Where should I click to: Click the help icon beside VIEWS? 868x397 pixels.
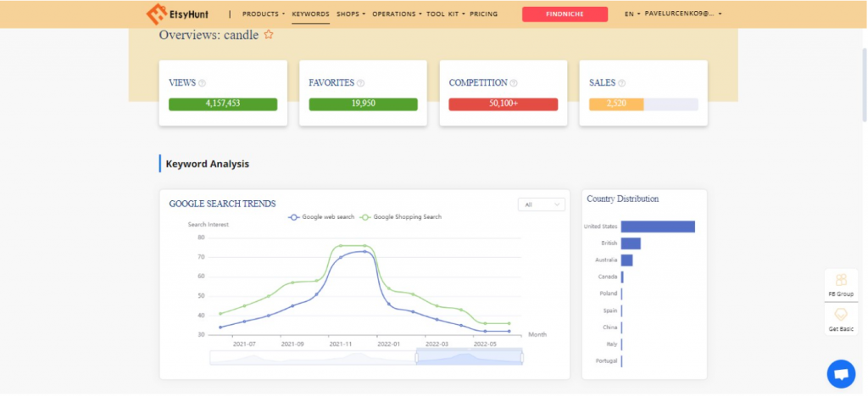click(202, 83)
